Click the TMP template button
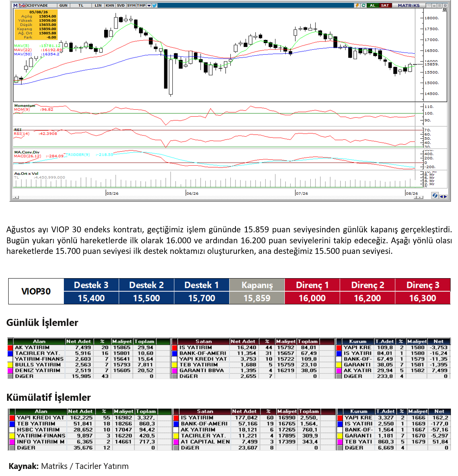The image size is (458, 476). [141, 5]
